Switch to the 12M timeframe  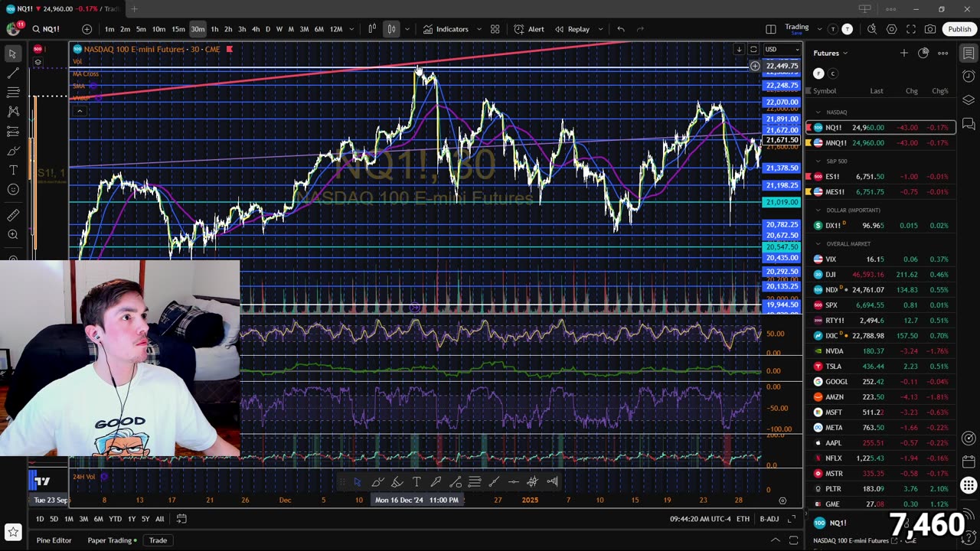[336, 29]
